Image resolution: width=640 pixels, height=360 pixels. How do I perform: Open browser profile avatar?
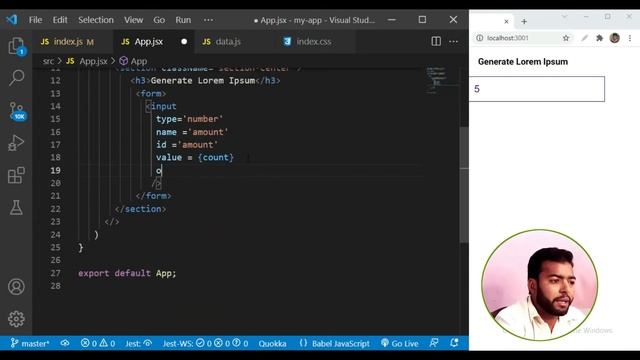click(x=615, y=38)
